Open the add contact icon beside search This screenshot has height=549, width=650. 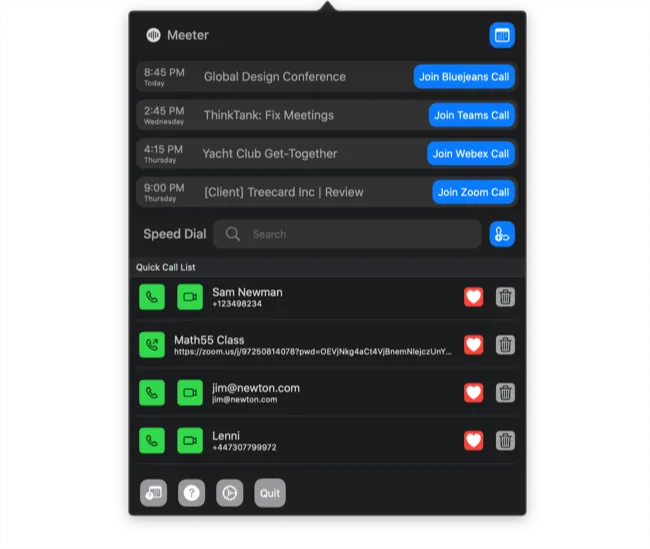502,234
